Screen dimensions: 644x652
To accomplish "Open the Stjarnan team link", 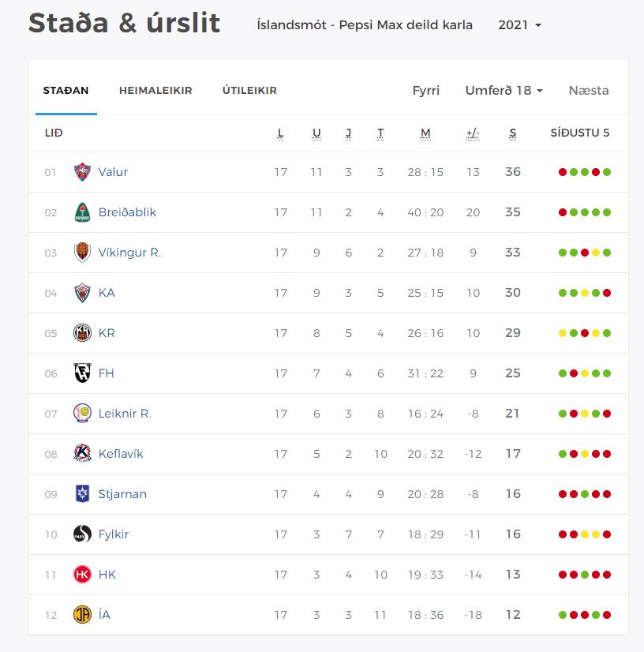I will [122, 494].
